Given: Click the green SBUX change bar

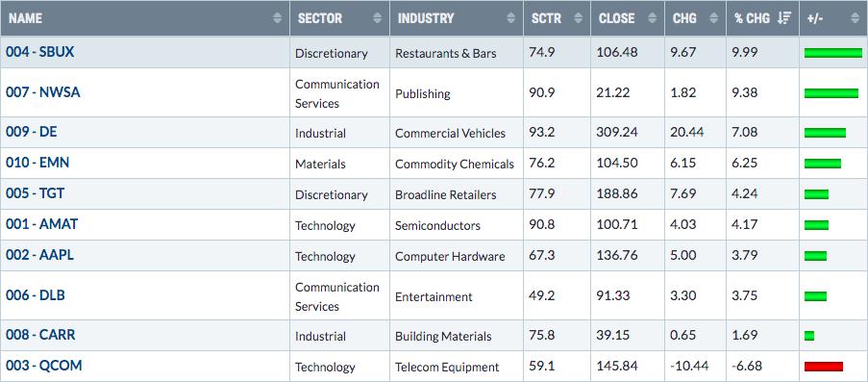Looking at the screenshot, I should (x=833, y=53).
